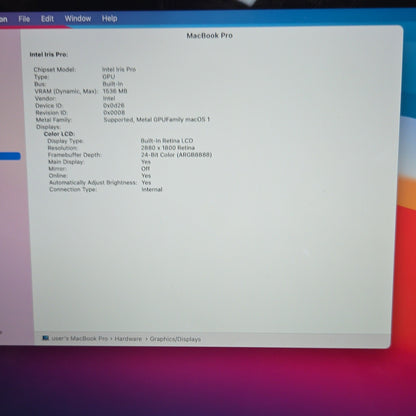Click the Metal Family supported value
Image resolution: width=416 pixels, height=416 pixels.
(x=157, y=119)
